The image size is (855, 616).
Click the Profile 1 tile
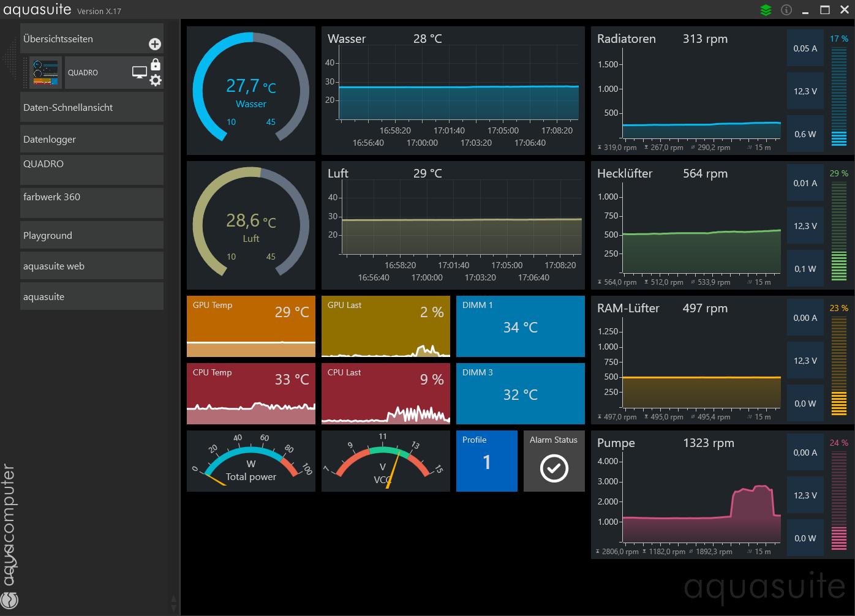tap(487, 461)
